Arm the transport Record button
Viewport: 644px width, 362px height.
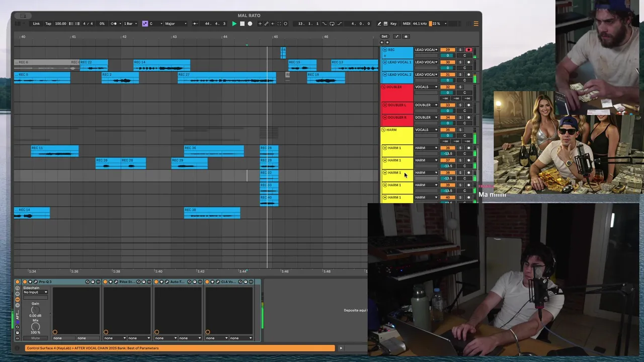coord(250,24)
